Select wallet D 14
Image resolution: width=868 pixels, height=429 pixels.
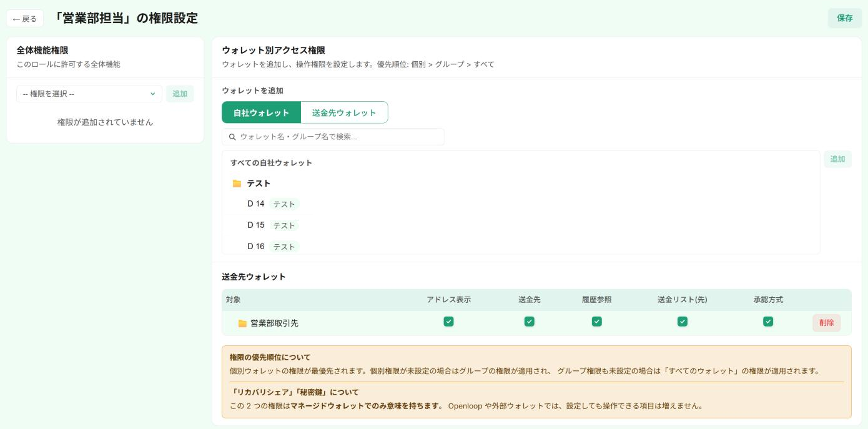256,204
